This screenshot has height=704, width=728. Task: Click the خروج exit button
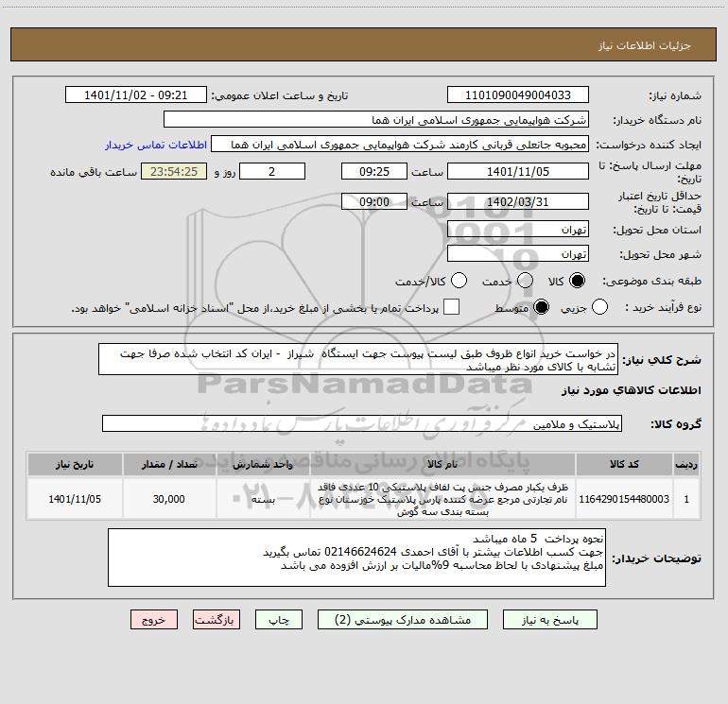[154, 620]
